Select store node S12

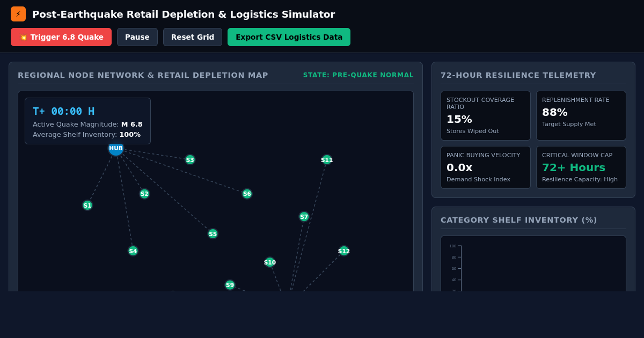344,251
